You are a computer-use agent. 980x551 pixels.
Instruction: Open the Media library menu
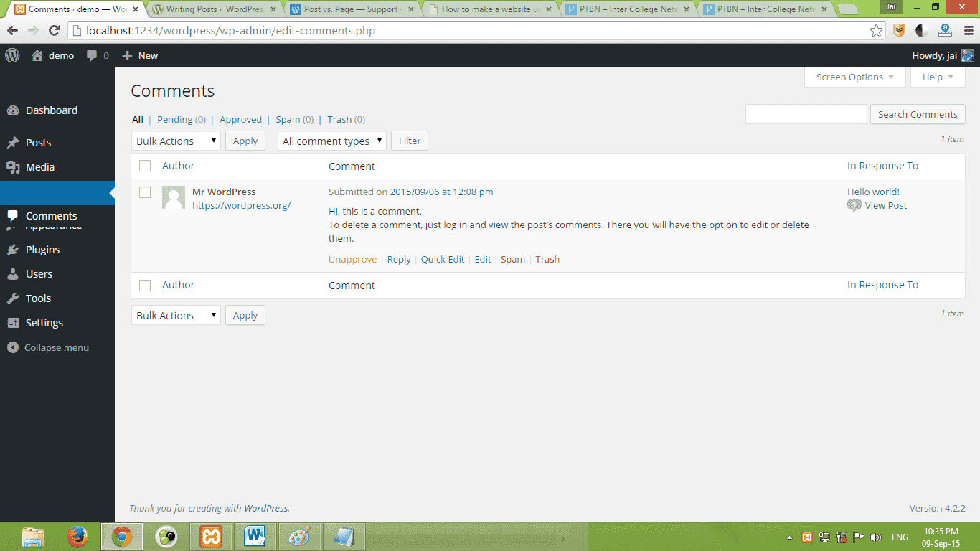click(40, 167)
